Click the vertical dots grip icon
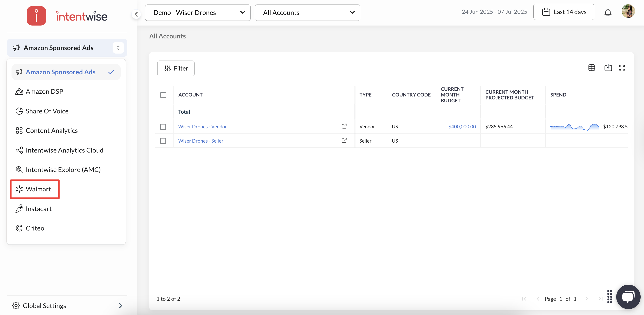 pos(609,296)
